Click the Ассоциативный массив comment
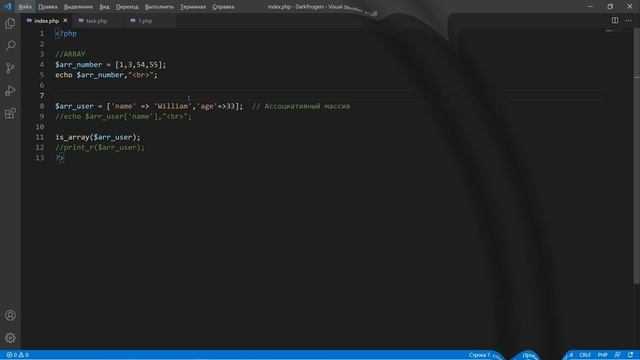 pos(301,106)
